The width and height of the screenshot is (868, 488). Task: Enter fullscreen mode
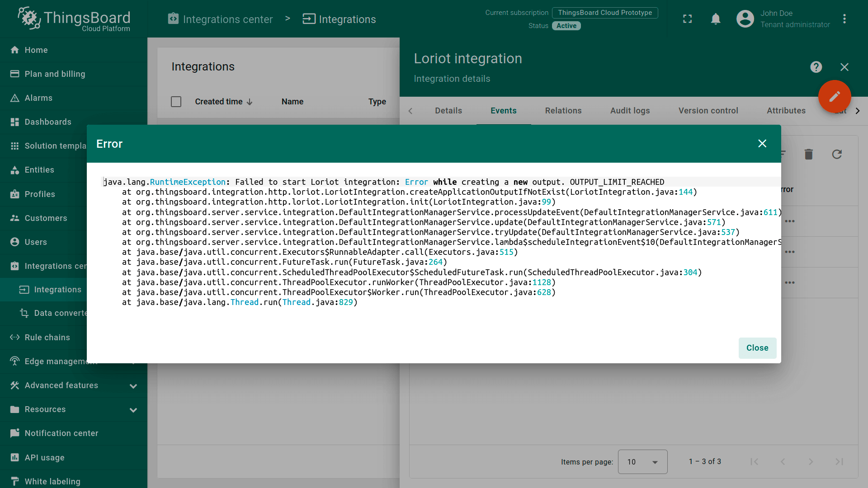(687, 19)
